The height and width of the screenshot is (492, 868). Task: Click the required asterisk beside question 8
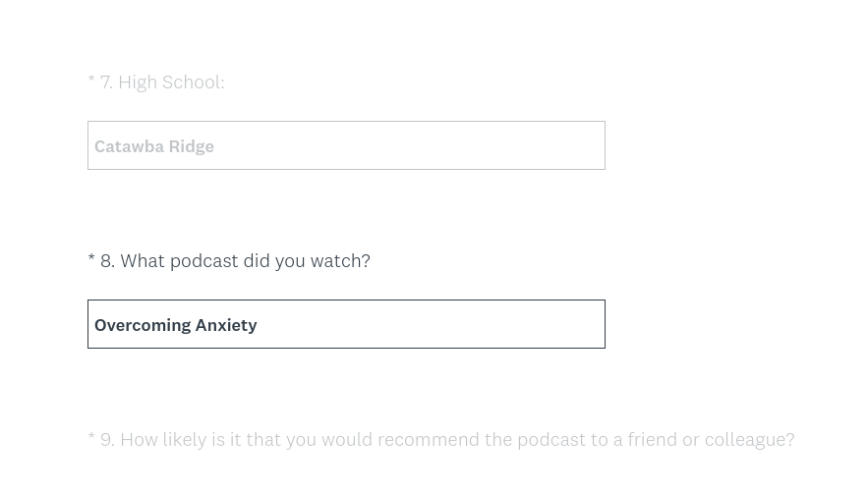click(91, 260)
